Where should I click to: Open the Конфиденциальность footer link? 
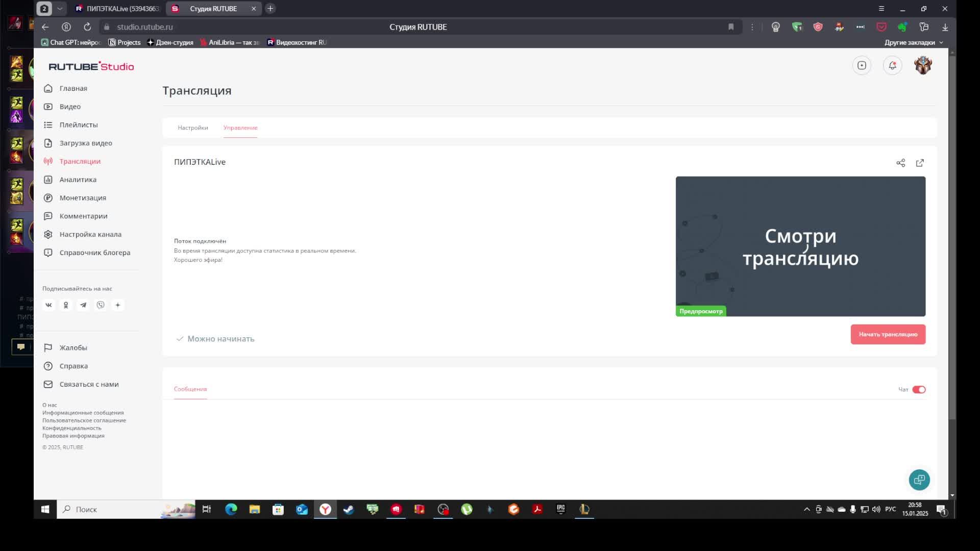(72, 428)
